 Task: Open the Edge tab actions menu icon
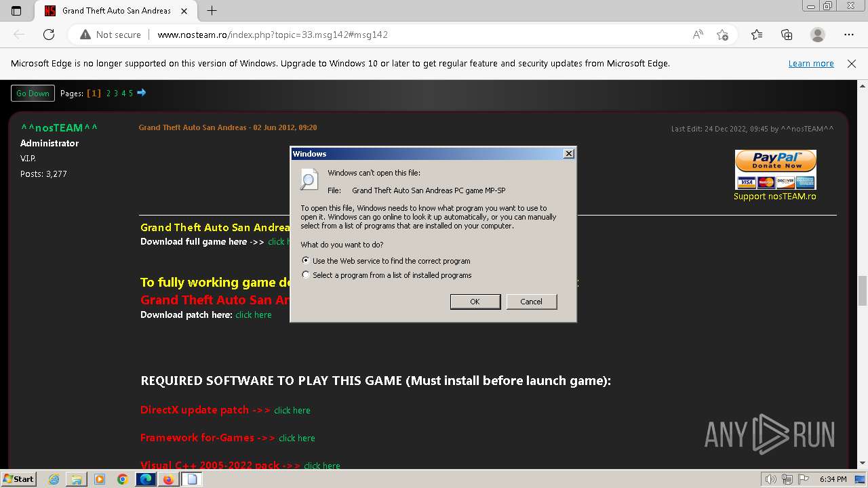tap(16, 11)
